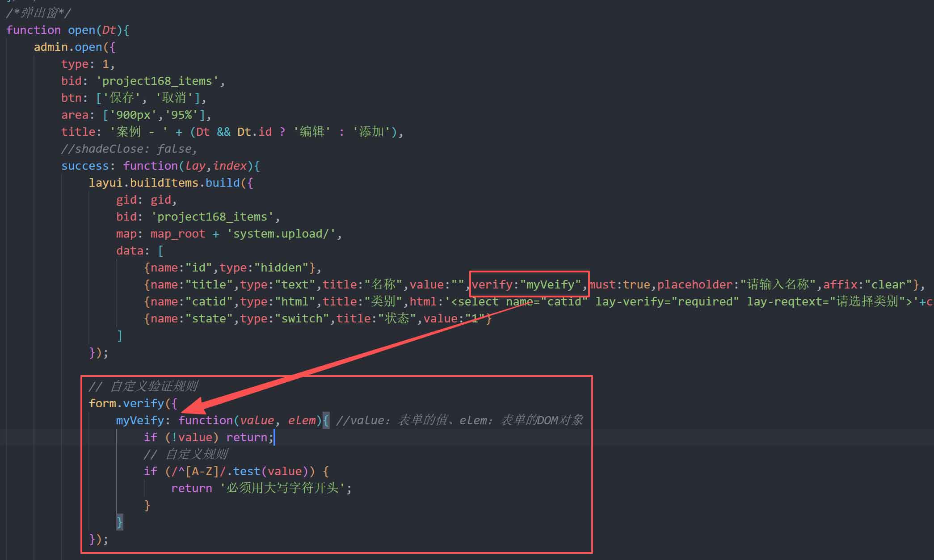The height and width of the screenshot is (560, 934).
Task: Click the buildItems.build method call
Action: [185, 183]
